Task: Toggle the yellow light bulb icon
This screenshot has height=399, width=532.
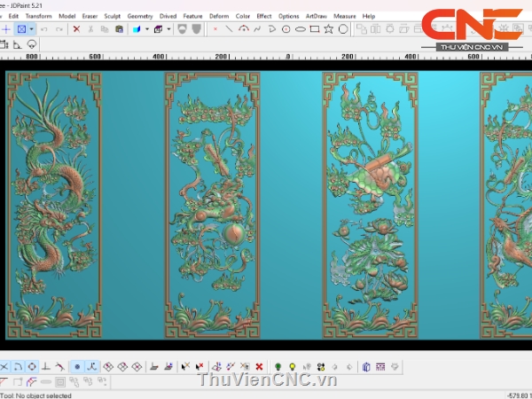Action: (292, 366)
